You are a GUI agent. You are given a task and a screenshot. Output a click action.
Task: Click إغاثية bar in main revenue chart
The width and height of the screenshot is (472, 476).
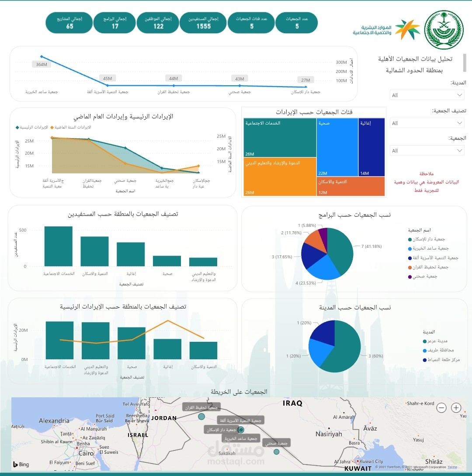pos(167,349)
